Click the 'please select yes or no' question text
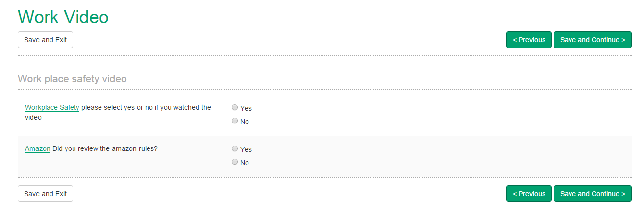 [x=146, y=107]
